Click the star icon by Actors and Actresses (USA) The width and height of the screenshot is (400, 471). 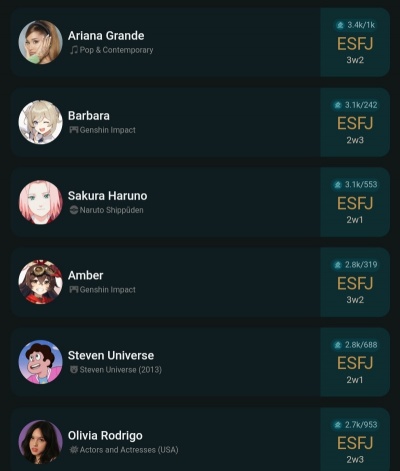pyautogui.click(x=73, y=449)
